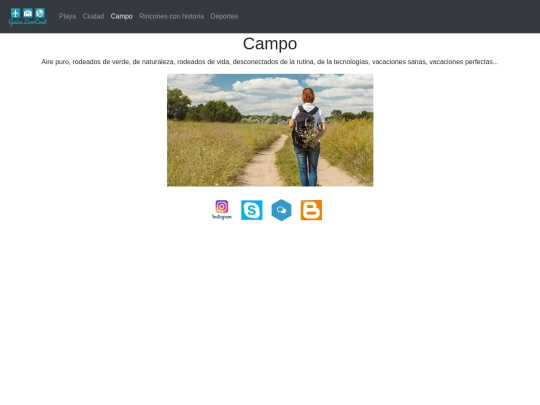Open the Deportes nav link

[x=224, y=16]
